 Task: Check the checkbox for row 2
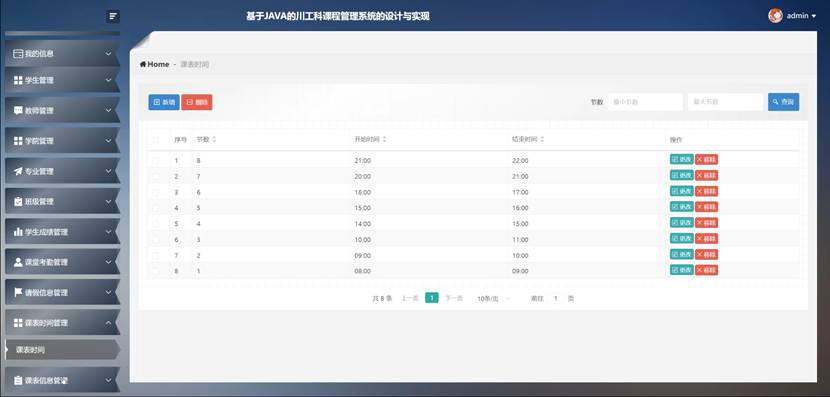(156, 176)
